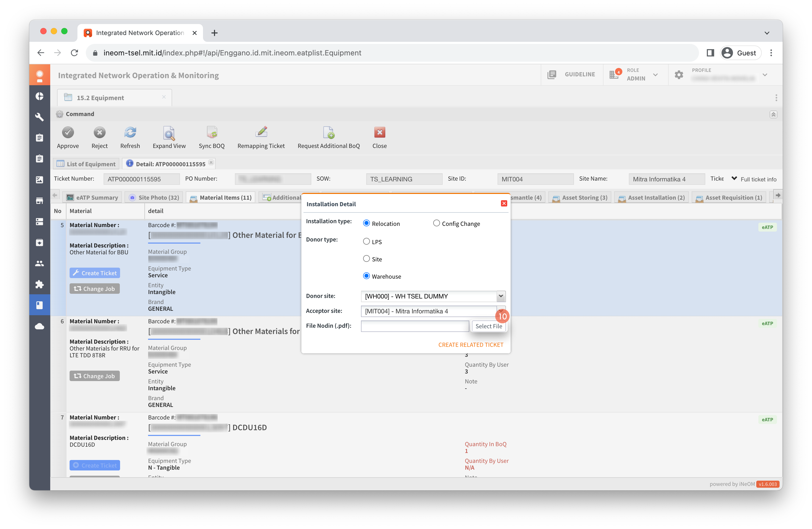Close the Detail ATP000000115595 subtab
Viewport: 812px width, 529px height.
[x=211, y=163]
